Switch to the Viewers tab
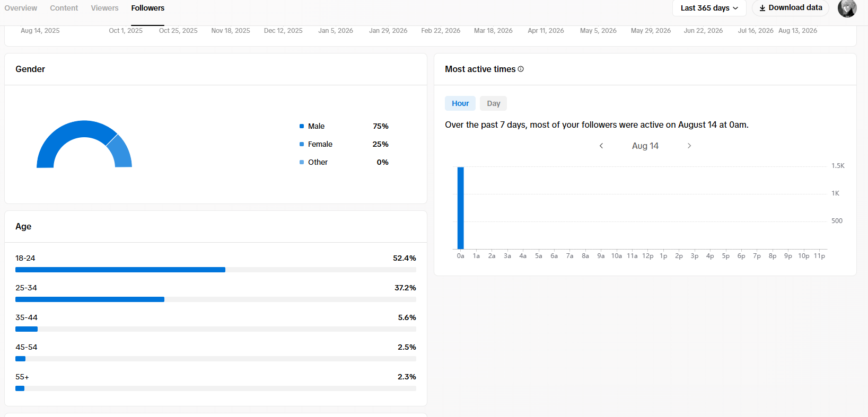Image resolution: width=868 pixels, height=417 pixels. [104, 8]
